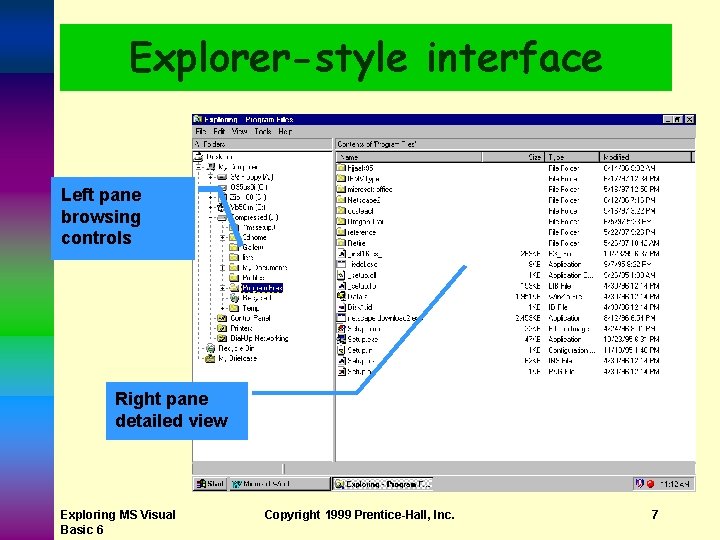
Task: Click the Printers folder icon in the tree
Action: [x=222, y=328]
